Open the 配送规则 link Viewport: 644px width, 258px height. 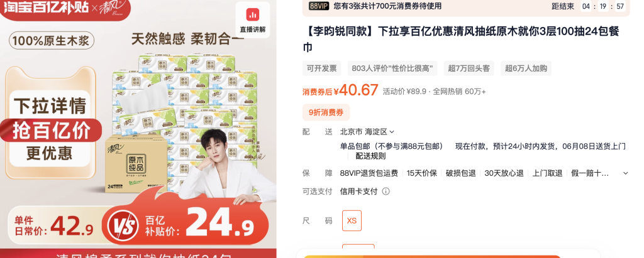(x=370, y=156)
